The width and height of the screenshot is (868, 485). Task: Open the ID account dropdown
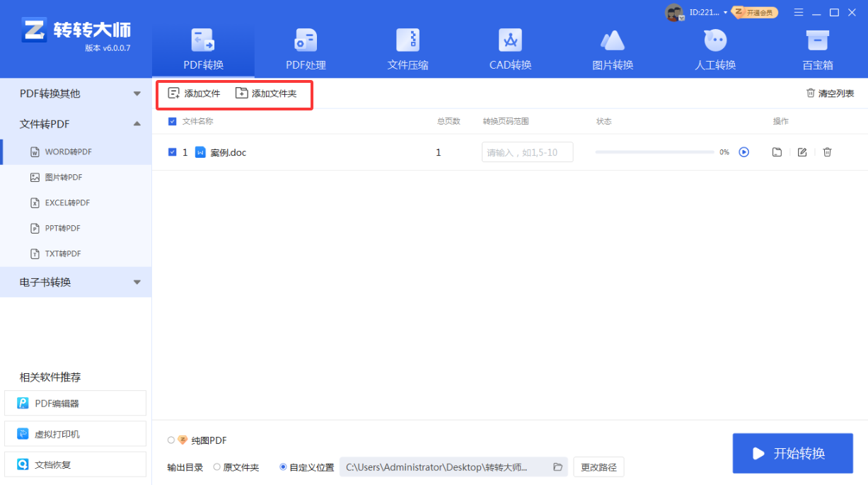tap(707, 12)
